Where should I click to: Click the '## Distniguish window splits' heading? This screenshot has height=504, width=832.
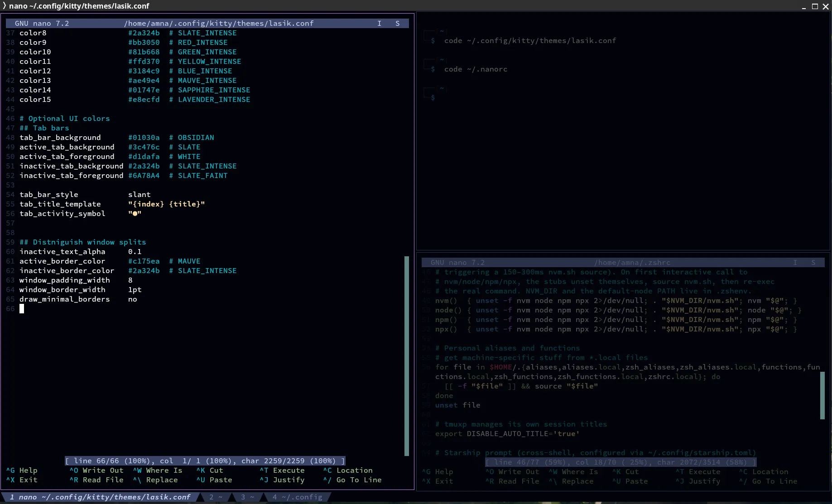coord(83,242)
